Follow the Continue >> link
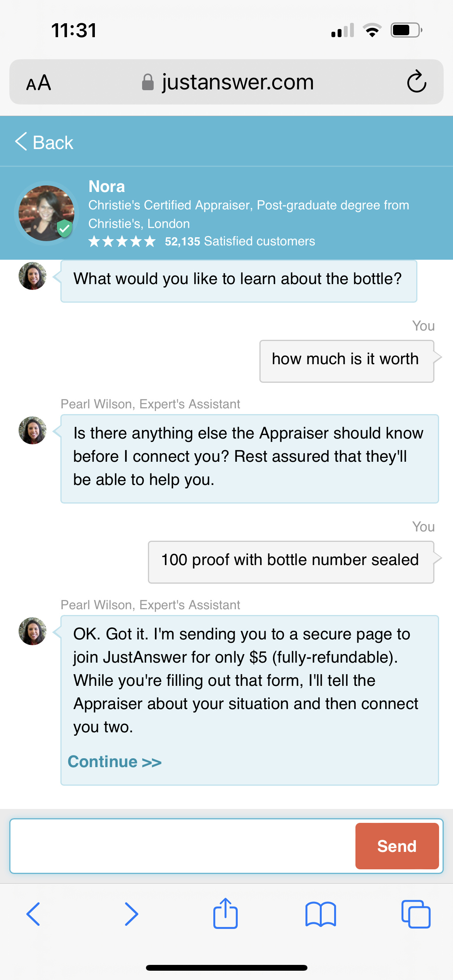Viewport: 453px width, 980px height. click(114, 761)
